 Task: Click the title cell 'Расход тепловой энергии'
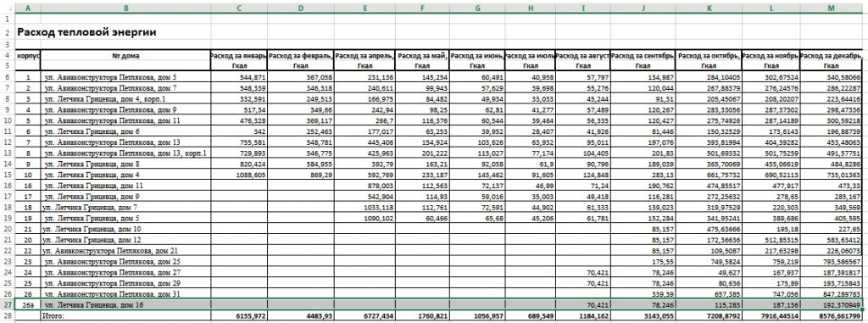click(86, 33)
